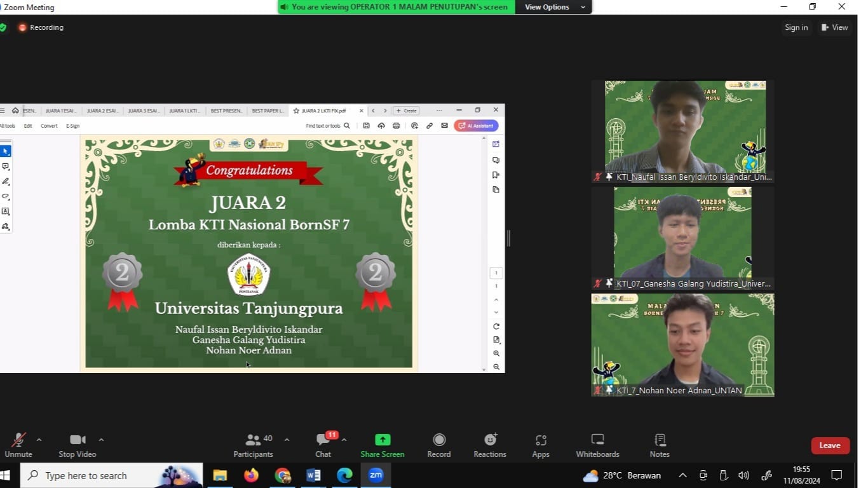Unmute the microphone
Screen dimensions: 868x488
[x=18, y=445]
